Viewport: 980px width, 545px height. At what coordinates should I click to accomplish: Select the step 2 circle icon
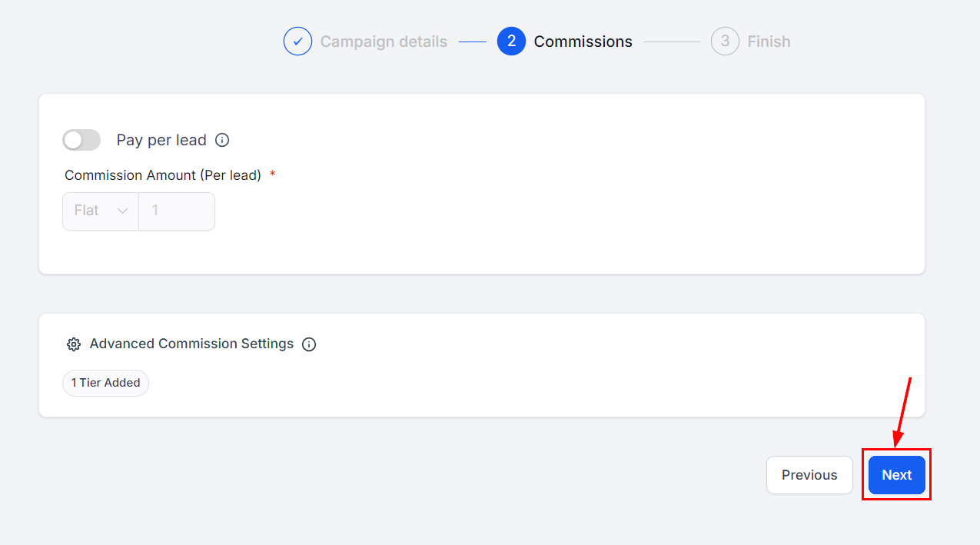coord(511,42)
